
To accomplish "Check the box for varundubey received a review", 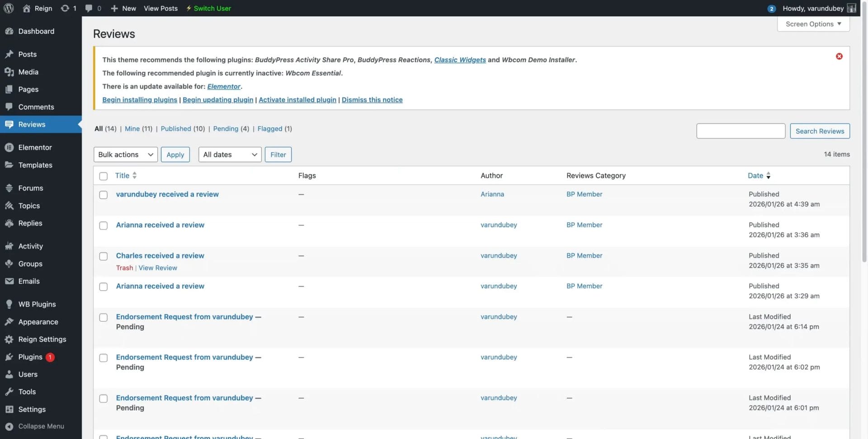I will pyautogui.click(x=103, y=195).
